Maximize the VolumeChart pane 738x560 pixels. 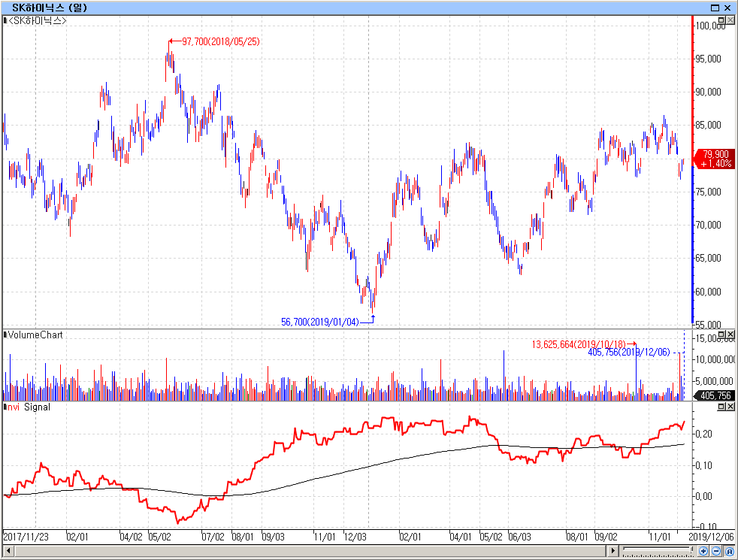[x=721, y=334]
